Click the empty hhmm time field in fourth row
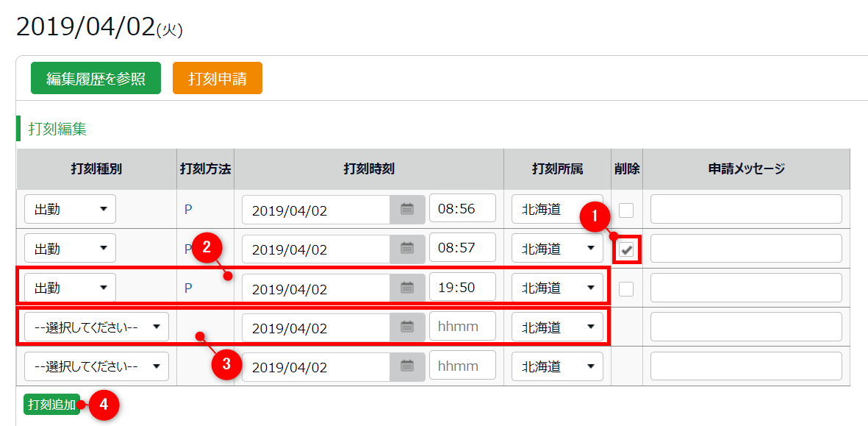This screenshot has width=868, height=426. pyautogui.click(x=462, y=327)
